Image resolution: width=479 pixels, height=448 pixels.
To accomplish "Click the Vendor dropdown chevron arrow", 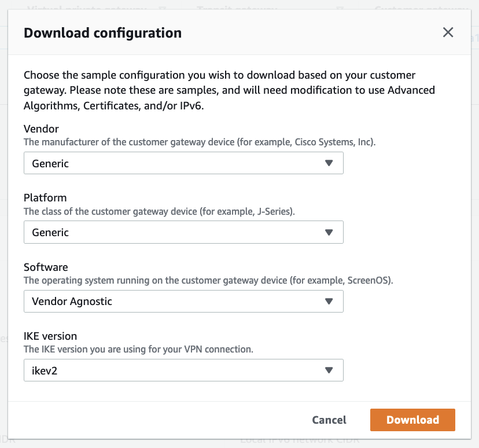I will 329,163.
